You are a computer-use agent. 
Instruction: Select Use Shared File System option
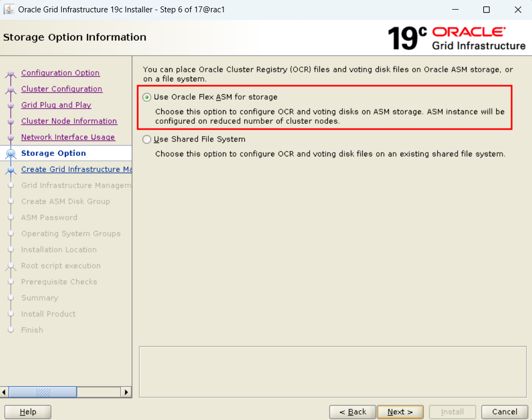(147, 139)
